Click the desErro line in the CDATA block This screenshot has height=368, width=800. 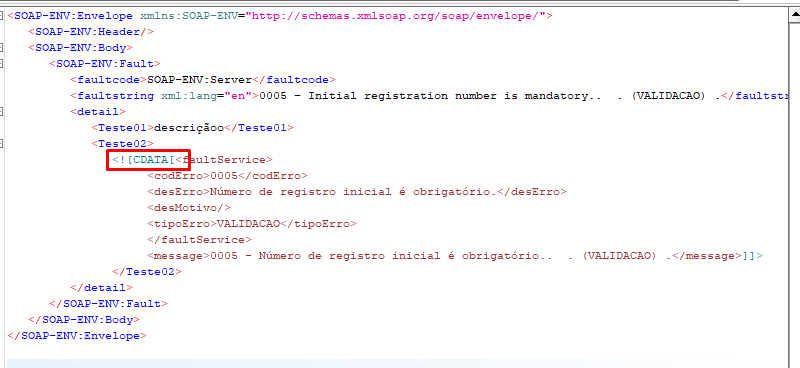pos(357,192)
